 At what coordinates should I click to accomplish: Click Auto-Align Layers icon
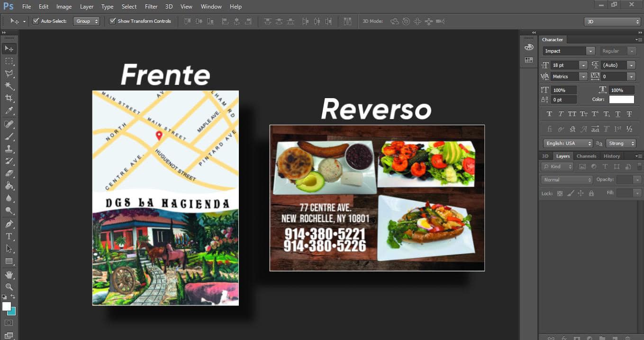[x=347, y=21]
